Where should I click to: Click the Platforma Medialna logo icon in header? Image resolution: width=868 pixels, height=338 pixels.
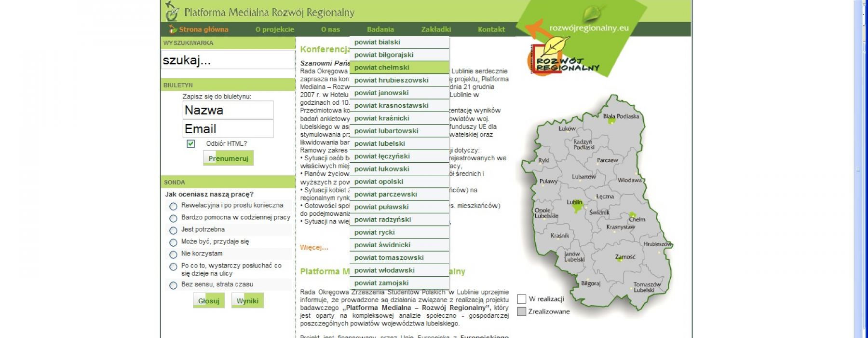tap(172, 11)
